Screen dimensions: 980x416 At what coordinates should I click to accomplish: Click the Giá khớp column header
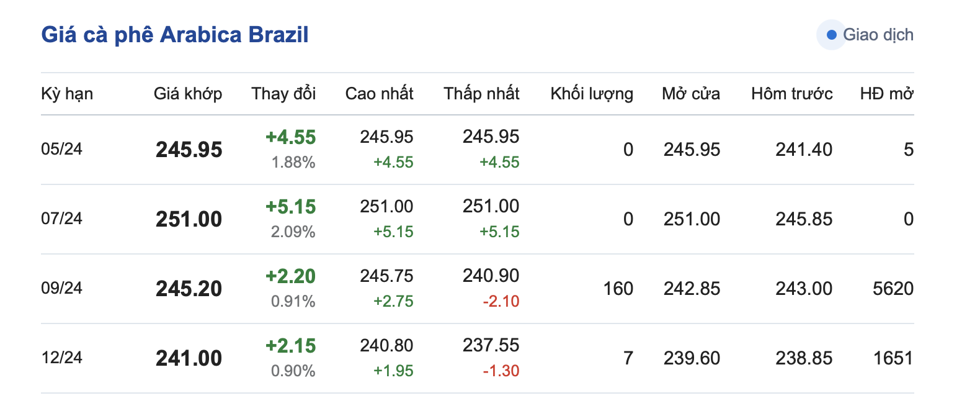[x=188, y=94]
